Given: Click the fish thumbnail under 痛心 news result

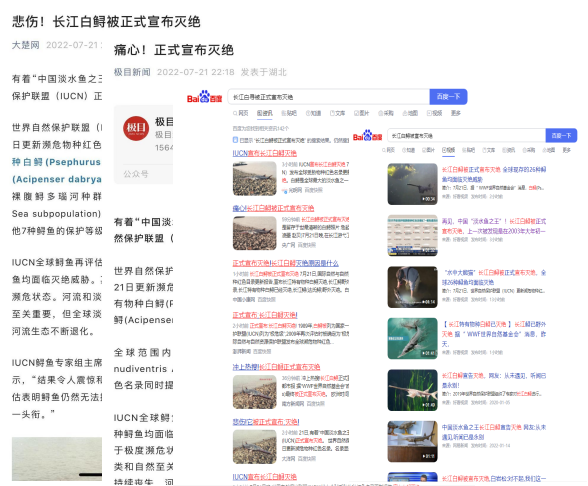Looking at the screenshot, I should pyautogui.click(x=255, y=233).
